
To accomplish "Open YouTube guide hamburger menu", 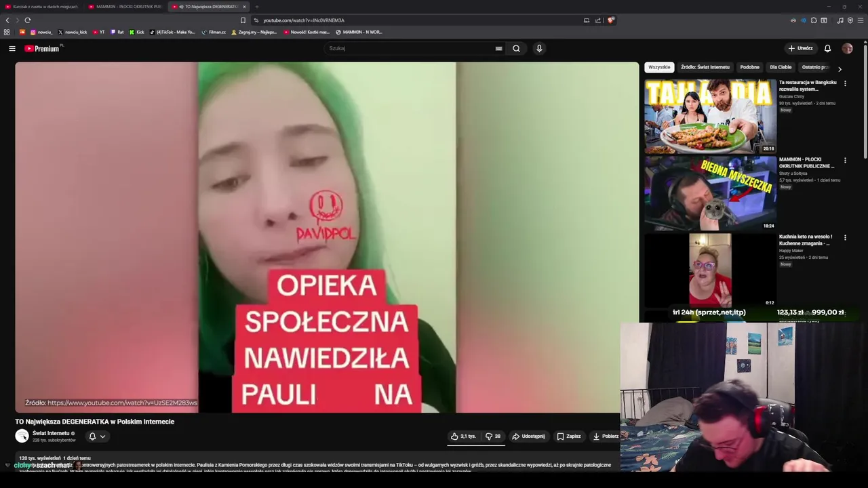I will (12, 48).
